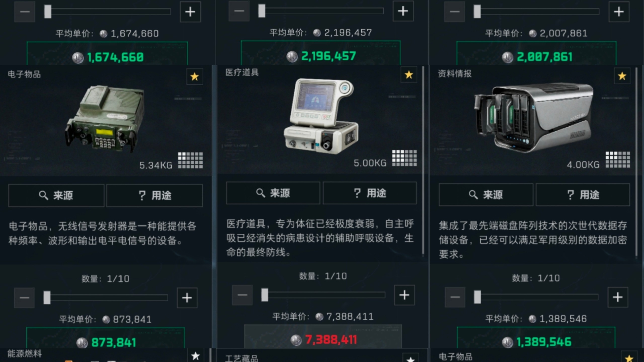
Task: Toggle favorite star on the data storage server card
Action: (622, 76)
